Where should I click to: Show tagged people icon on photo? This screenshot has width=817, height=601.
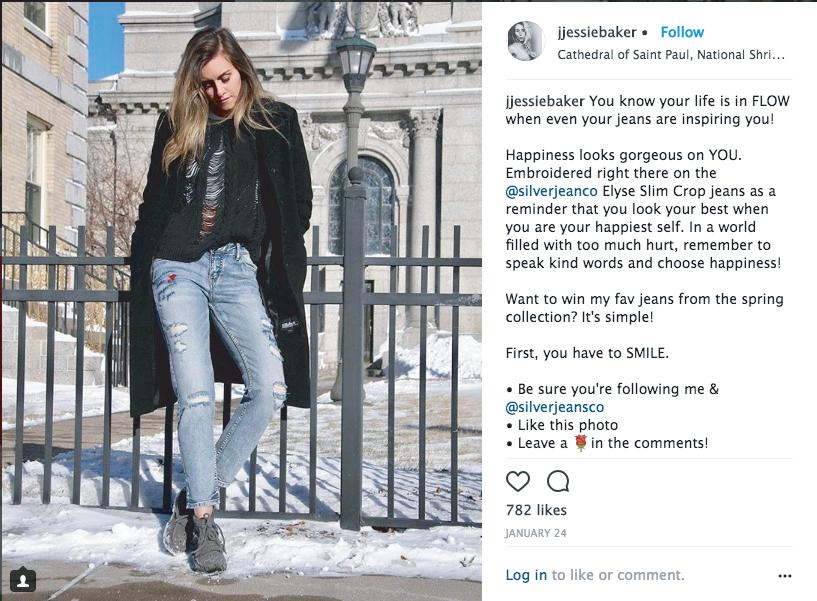click(x=23, y=580)
